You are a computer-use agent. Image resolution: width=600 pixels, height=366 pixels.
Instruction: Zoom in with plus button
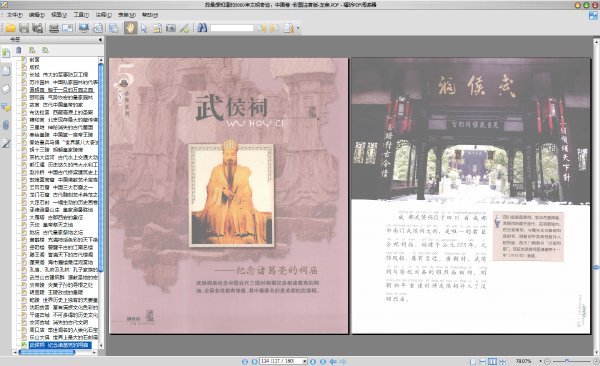click(596, 361)
